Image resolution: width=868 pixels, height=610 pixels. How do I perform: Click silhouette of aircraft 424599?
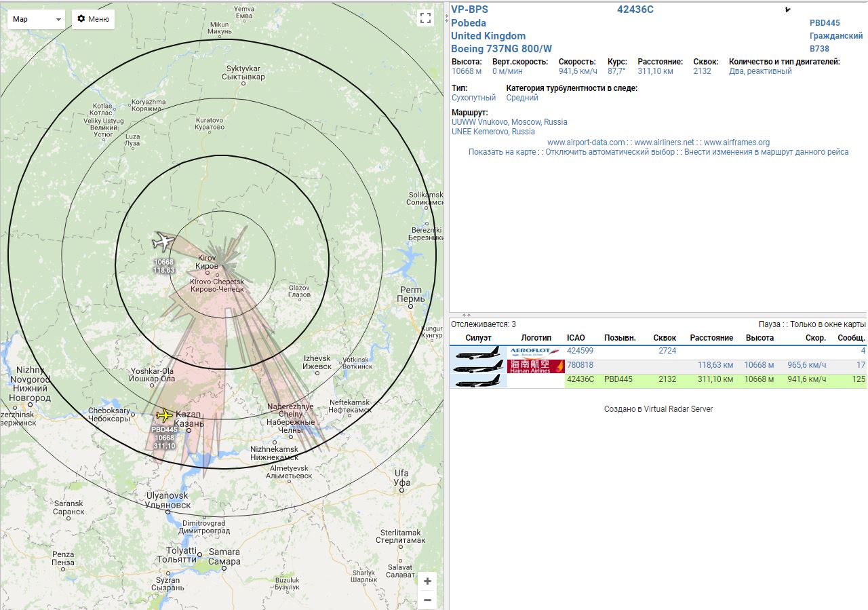tap(478, 352)
